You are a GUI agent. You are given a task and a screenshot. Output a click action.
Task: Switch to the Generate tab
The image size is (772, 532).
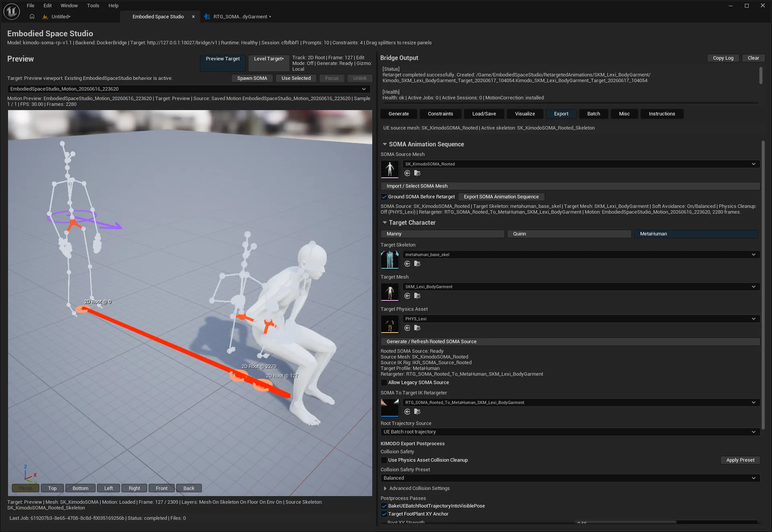tap(398, 114)
